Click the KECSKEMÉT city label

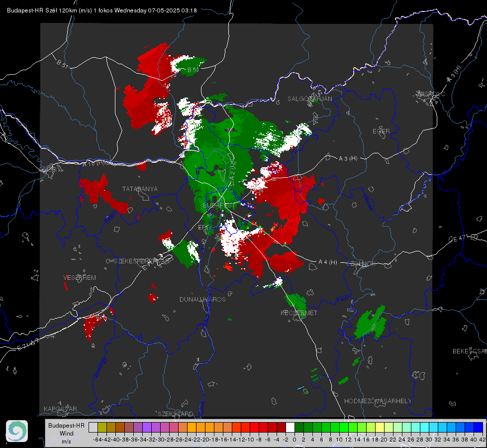coord(299,313)
